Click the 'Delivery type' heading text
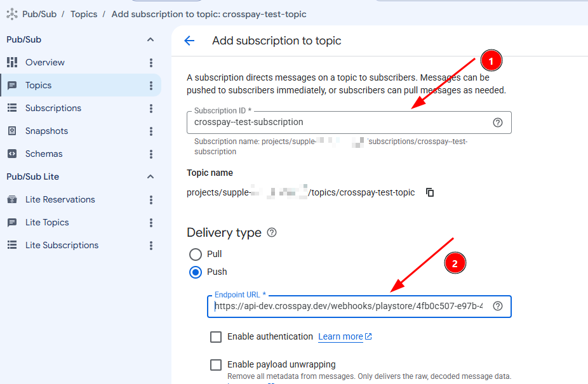The image size is (588, 384). 224,232
